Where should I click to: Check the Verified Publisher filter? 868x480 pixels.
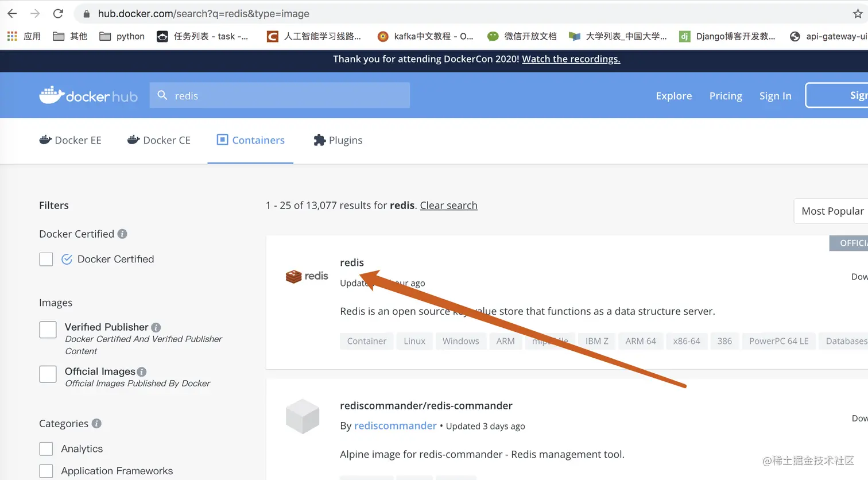[48, 330]
